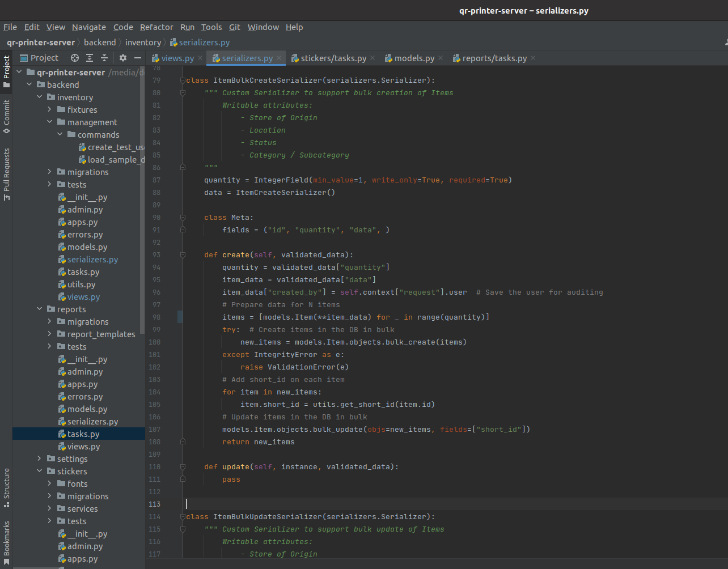Open the Pull Requests tool window

6,175
